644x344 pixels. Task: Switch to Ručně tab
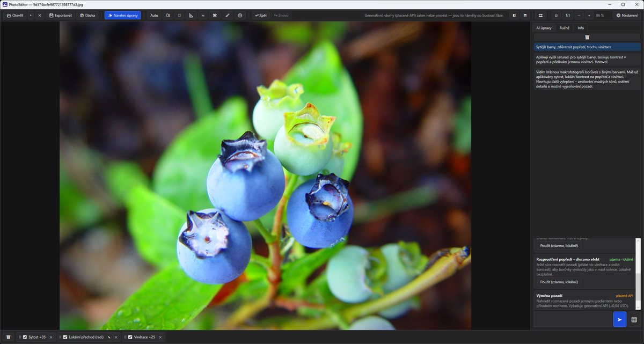(x=564, y=27)
